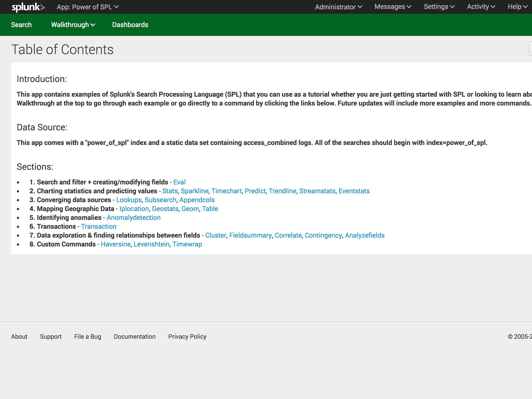This screenshot has height=399, width=532.
Task: Click '5. Identifying anomalies' text
Action: [x=65, y=218]
